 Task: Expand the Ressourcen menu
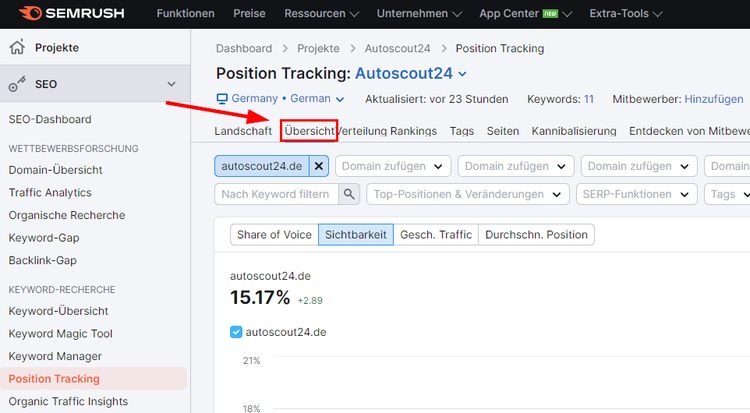[x=321, y=13]
